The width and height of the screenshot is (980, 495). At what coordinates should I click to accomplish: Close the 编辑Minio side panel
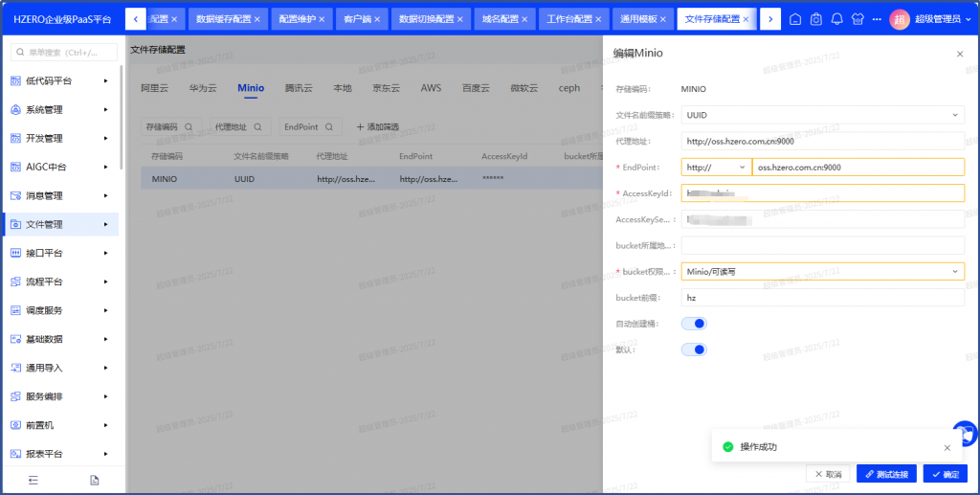(x=960, y=55)
